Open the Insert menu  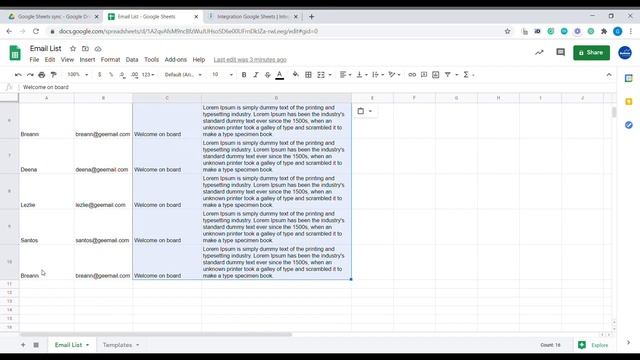pyautogui.click(x=87, y=60)
